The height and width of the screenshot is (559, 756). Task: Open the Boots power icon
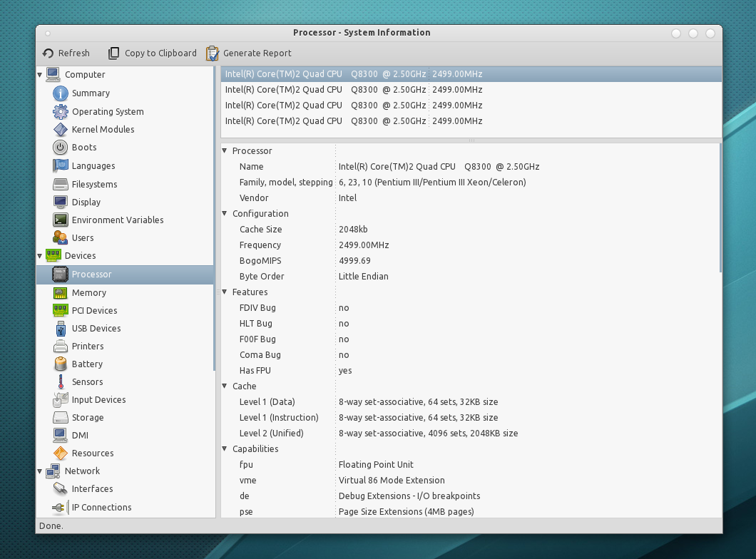[x=61, y=147]
